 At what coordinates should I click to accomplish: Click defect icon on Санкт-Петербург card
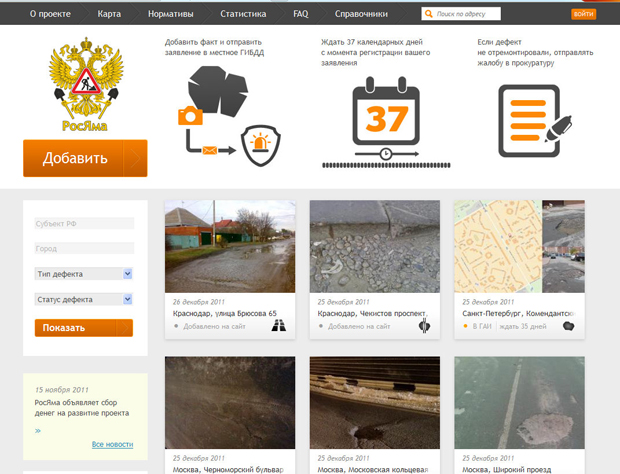pos(568,326)
